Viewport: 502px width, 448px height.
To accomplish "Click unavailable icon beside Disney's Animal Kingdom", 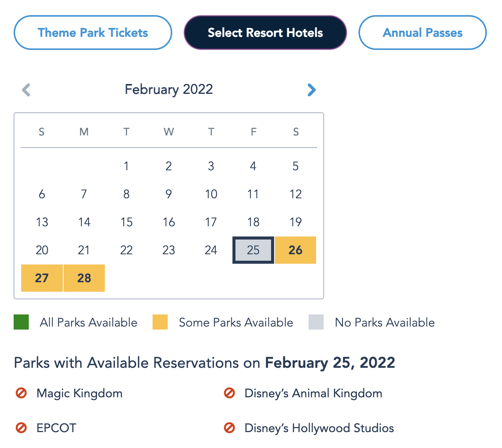I will (229, 393).
